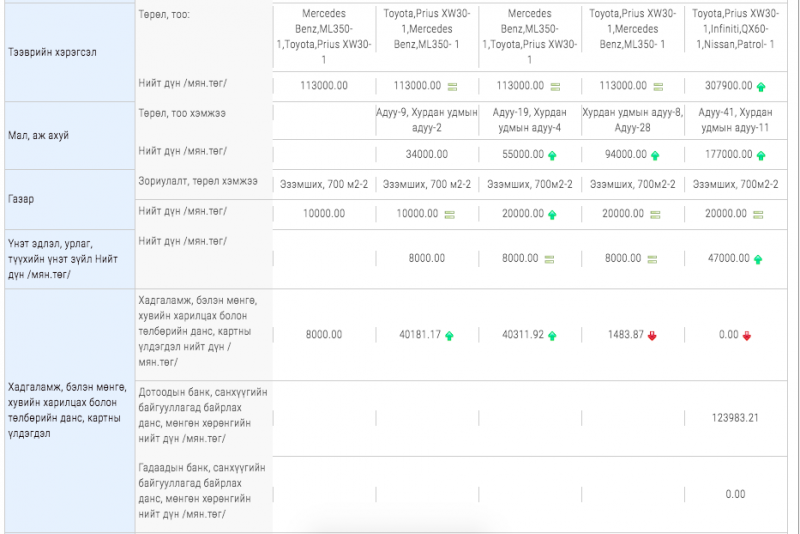The height and width of the screenshot is (534, 800).
Task: Click the green arrow next to 177000.00
Action: point(761,155)
